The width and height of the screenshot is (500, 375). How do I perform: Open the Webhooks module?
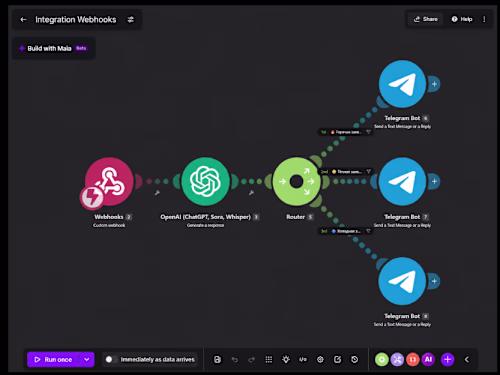109,181
